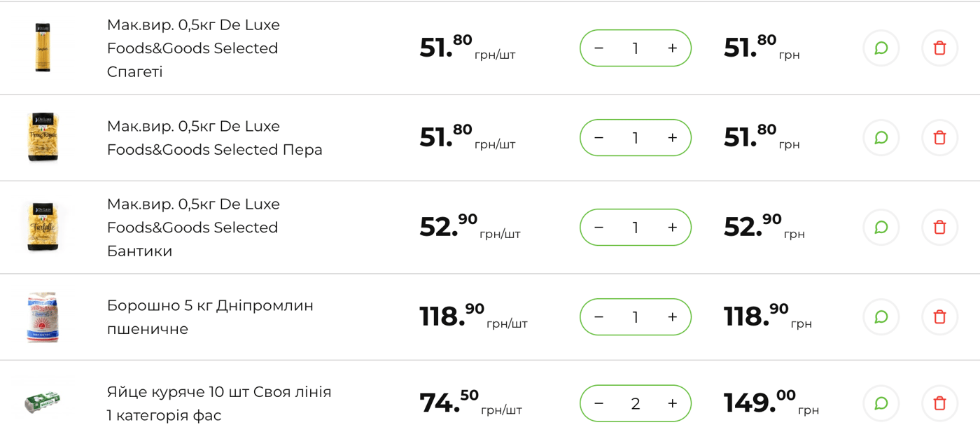
Task: Decrease eggs quantity with minus button
Action: [x=598, y=403]
